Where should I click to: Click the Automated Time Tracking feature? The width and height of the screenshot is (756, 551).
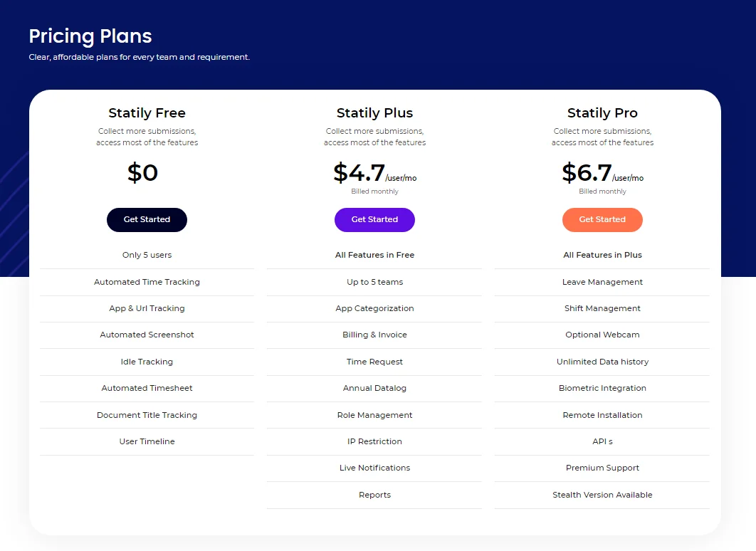[x=147, y=282]
